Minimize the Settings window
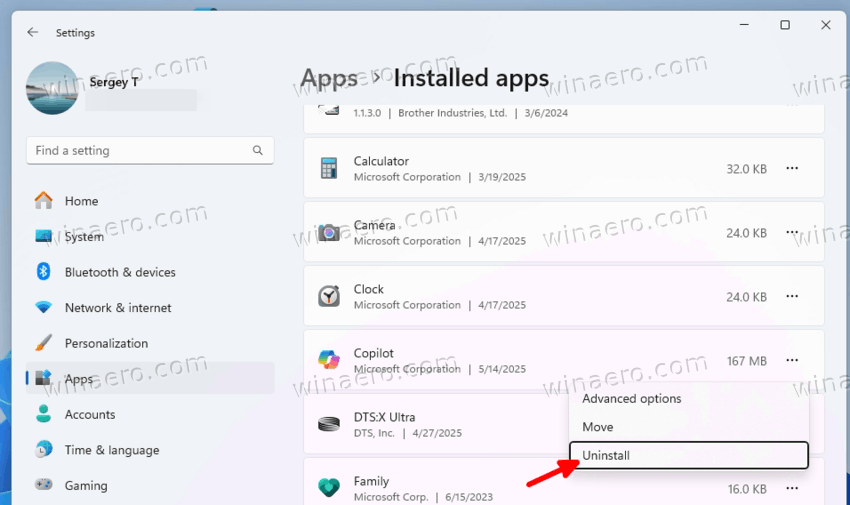Viewport: 850px width, 505px height. pos(744,25)
